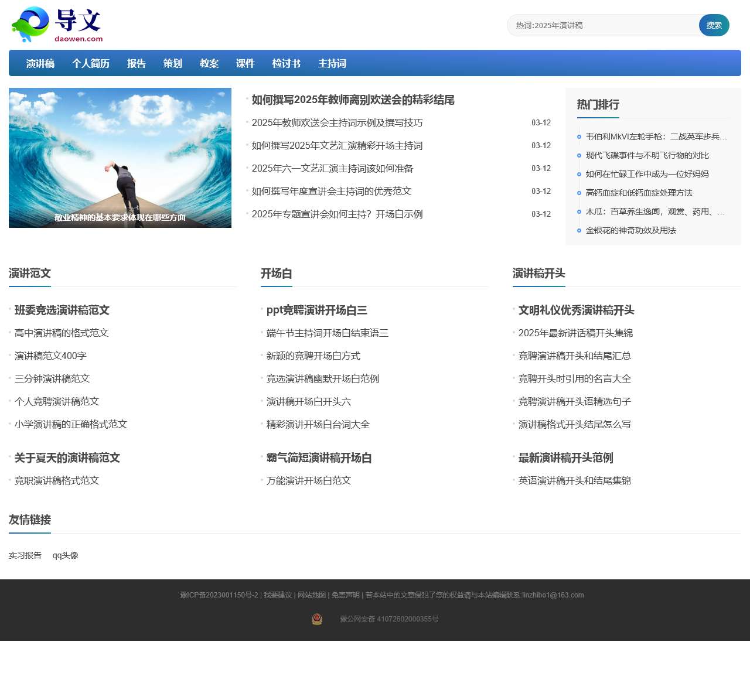Open the 万能演讲开场白范文 article
The width and height of the screenshot is (750, 700).
click(x=309, y=480)
